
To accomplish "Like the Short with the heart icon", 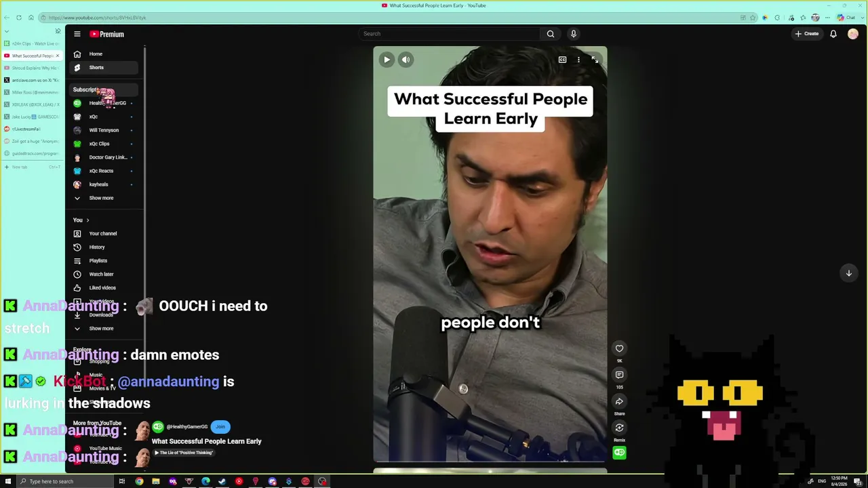I will [x=619, y=348].
